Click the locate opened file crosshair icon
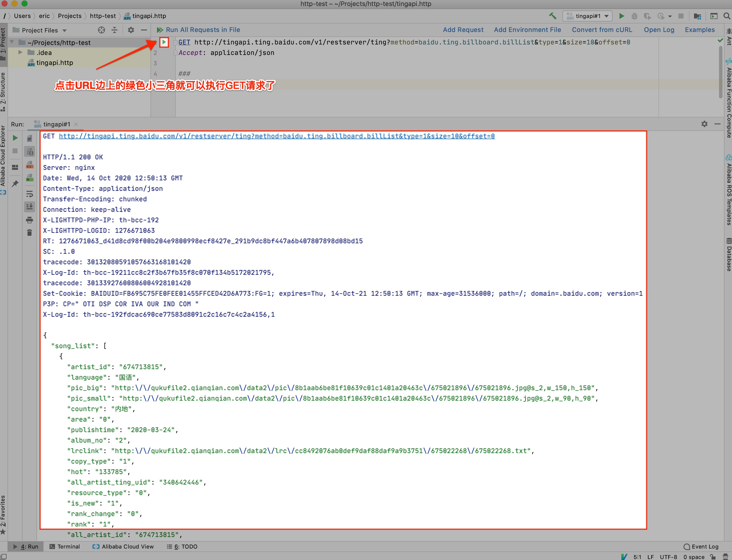 tap(101, 30)
